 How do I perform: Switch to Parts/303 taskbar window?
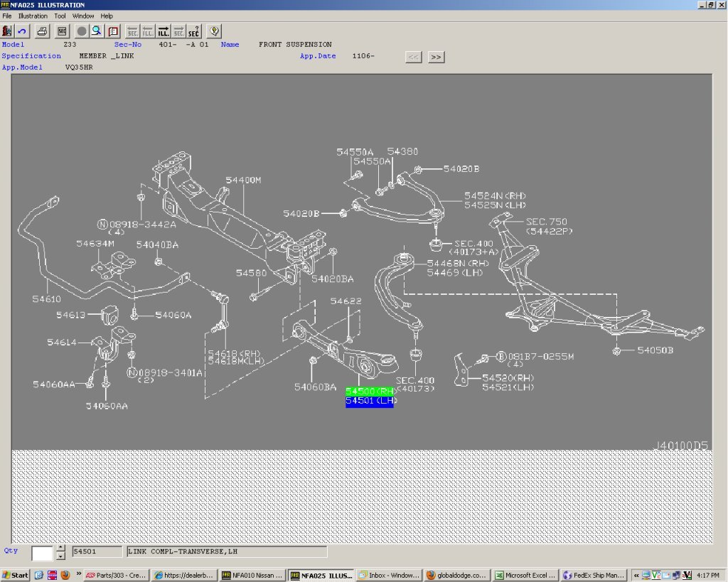pos(117,576)
